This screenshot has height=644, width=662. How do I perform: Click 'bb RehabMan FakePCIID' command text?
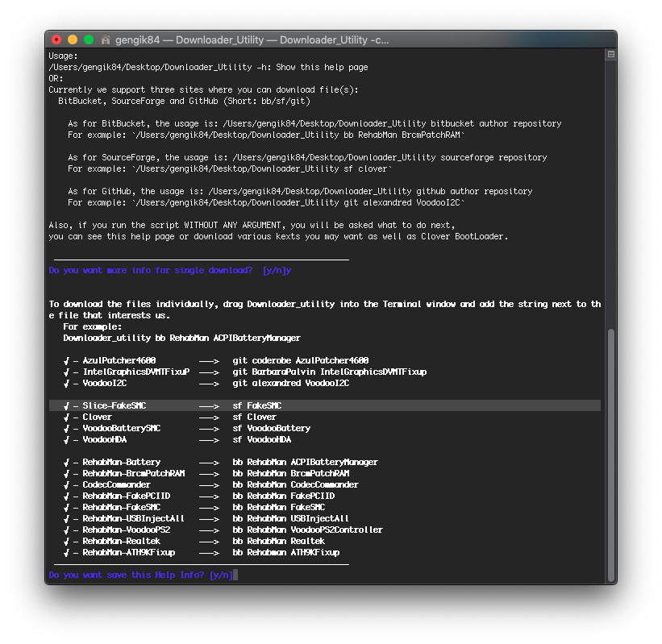[284, 496]
